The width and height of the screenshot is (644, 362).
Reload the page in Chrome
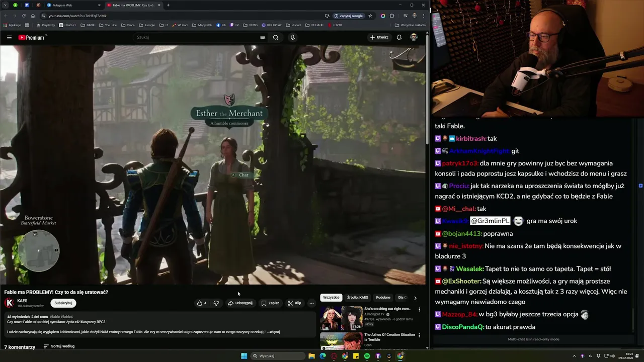click(24, 16)
